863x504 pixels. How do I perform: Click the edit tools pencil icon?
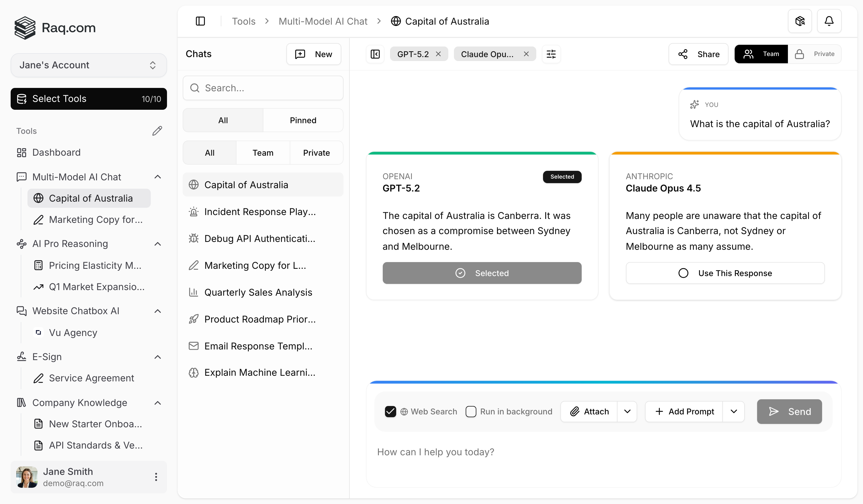tap(157, 131)
